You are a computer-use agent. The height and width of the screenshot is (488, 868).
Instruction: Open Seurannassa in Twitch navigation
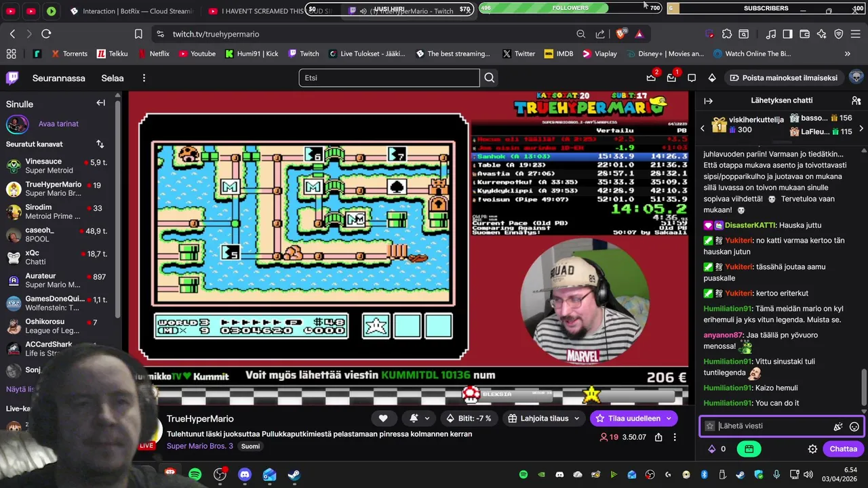click(x=59, y=78)
